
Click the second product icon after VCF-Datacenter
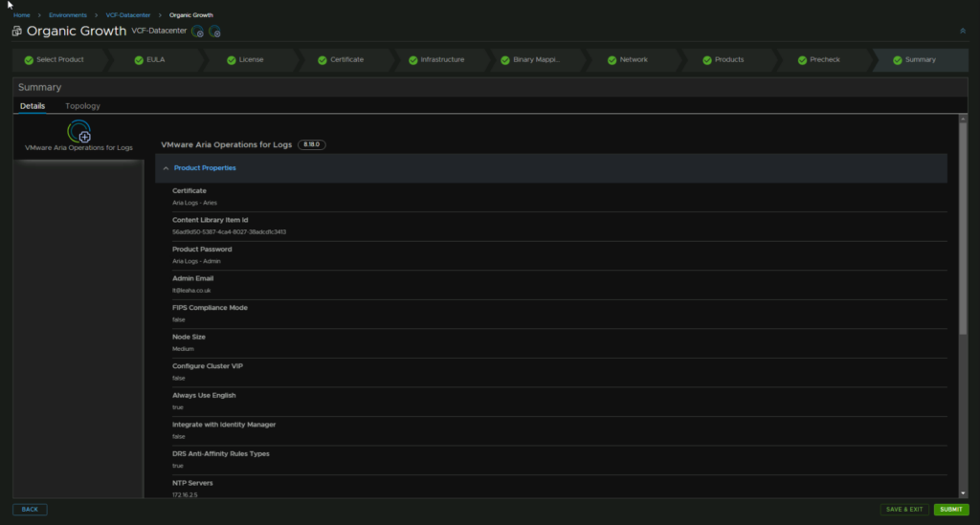tap(214, 32)
